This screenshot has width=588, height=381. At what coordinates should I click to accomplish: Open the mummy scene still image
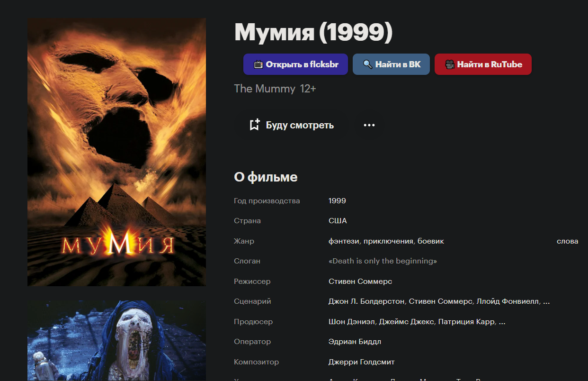tap(116, 340)
